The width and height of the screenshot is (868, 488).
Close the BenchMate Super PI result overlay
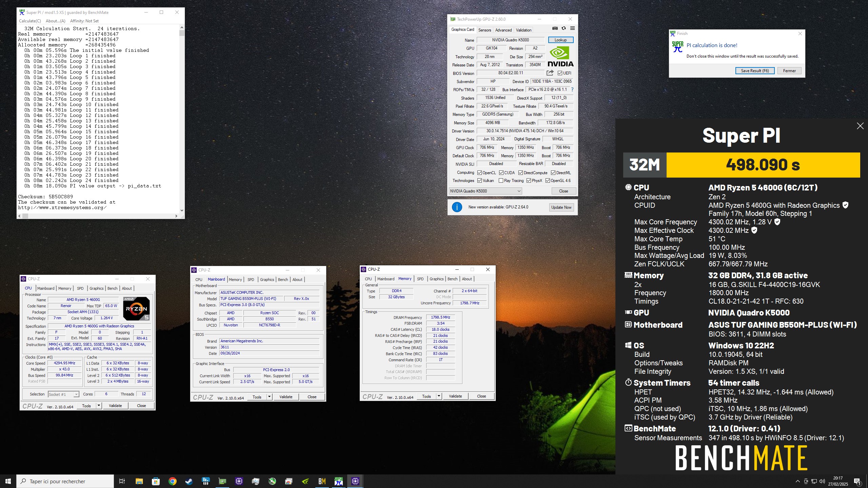[x=860, y=126]
